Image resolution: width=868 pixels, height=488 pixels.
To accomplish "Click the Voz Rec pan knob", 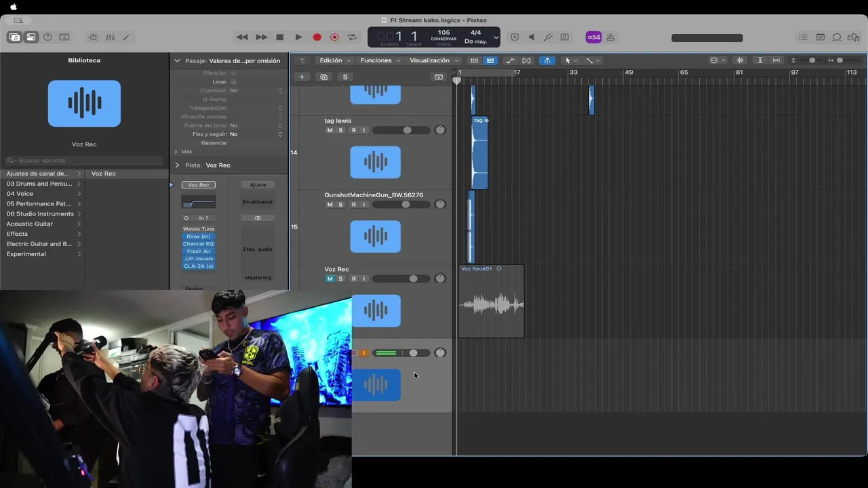I will pos(440,279).
